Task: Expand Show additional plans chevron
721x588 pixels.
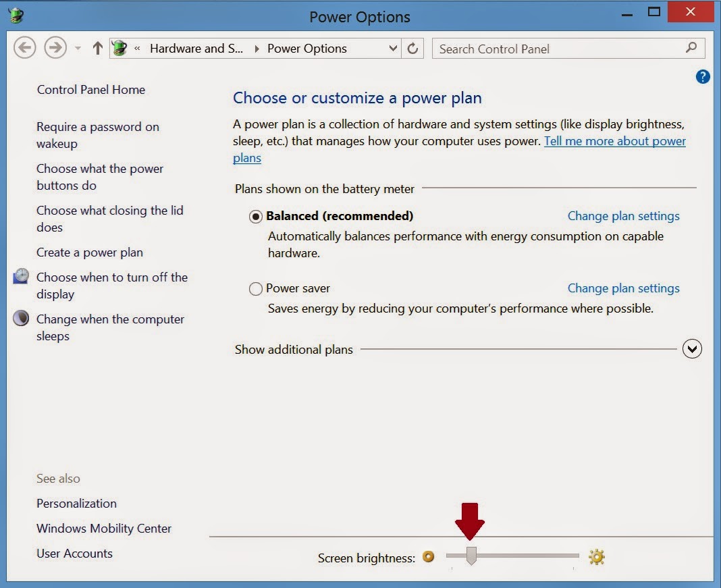Action: click(x=692, y=349)
